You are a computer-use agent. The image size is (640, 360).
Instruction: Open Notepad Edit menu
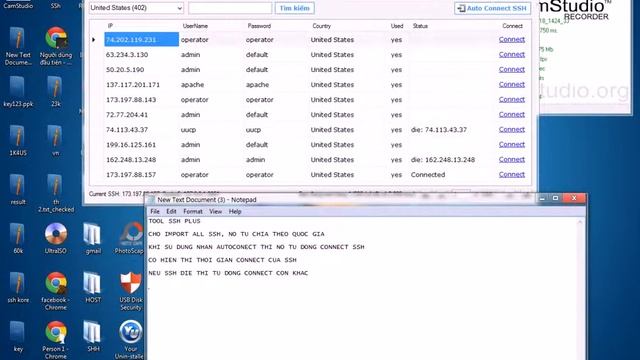171,211
